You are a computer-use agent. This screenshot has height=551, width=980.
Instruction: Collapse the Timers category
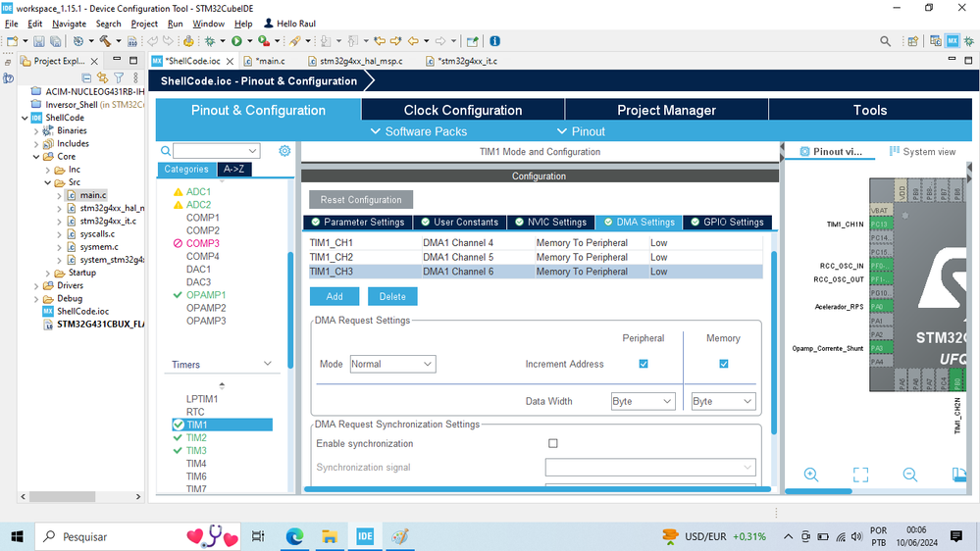[268, 364]
